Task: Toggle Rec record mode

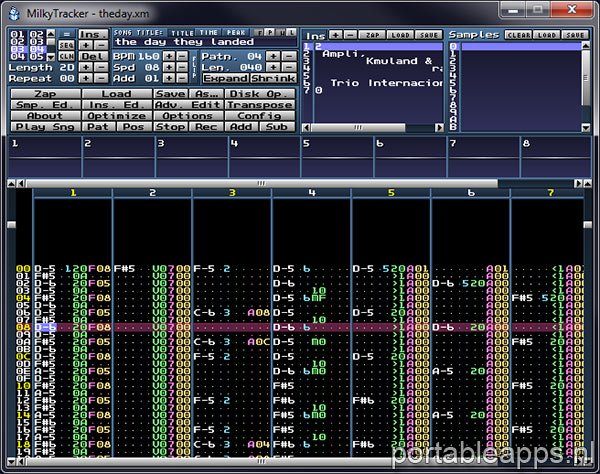Action: [206, 127]
